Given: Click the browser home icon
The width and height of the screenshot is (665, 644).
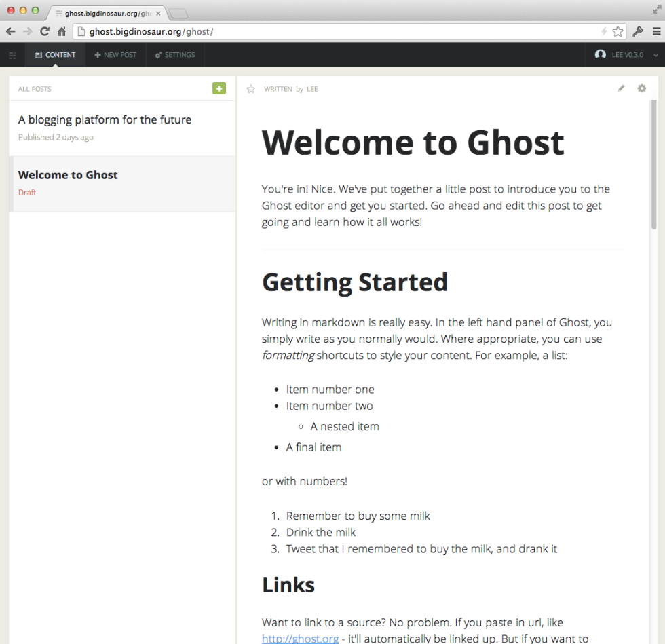Looking at the screenshot, I should [61, 31].
